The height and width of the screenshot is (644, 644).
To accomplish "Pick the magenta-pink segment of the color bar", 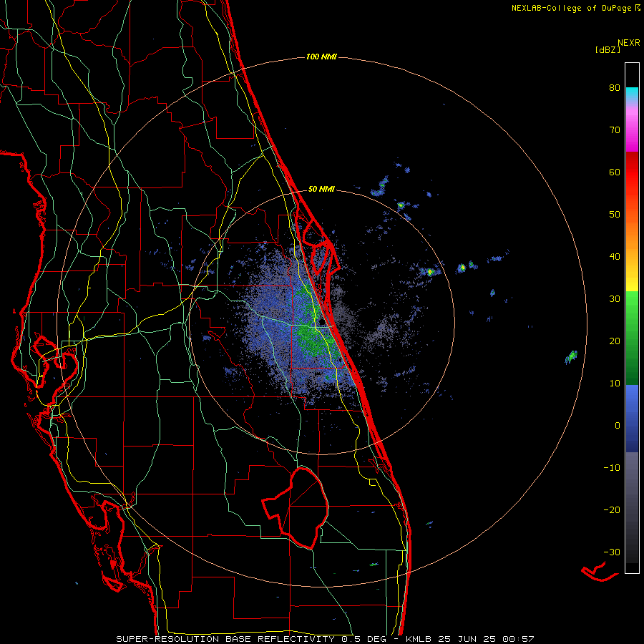I will click(x=632, y=130).
